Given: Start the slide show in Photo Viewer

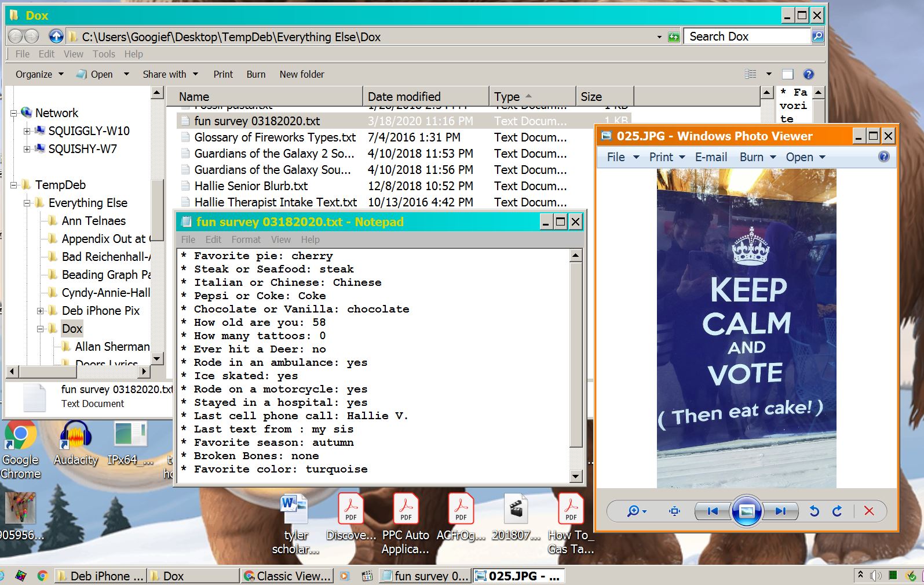Looking at the screenshot, I should point(747,511).
